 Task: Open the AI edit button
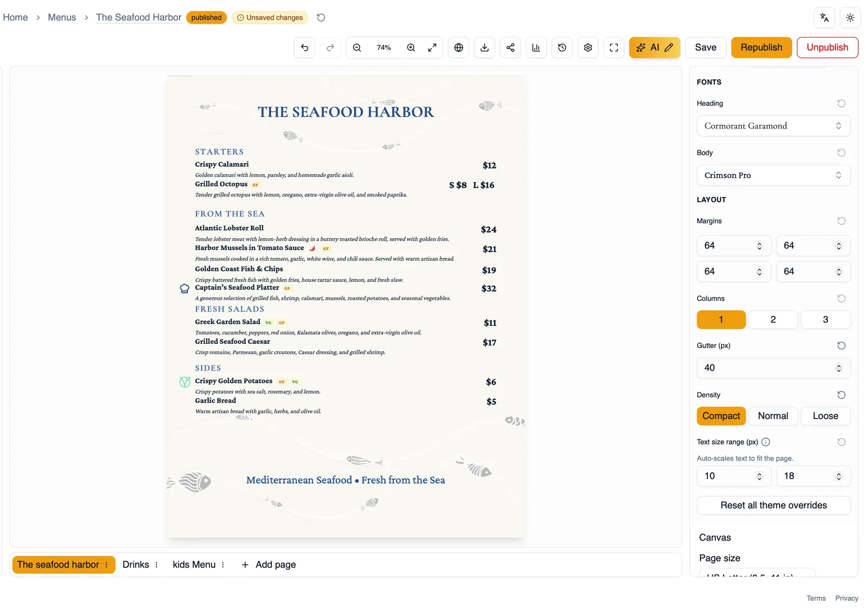pyautogui.click(x=655, y=48)
